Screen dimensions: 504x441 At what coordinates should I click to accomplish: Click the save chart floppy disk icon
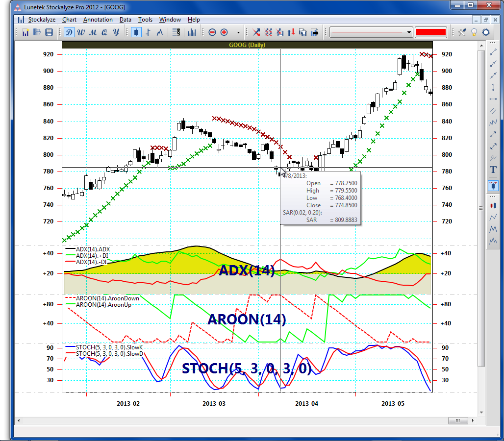click(49, 32)
